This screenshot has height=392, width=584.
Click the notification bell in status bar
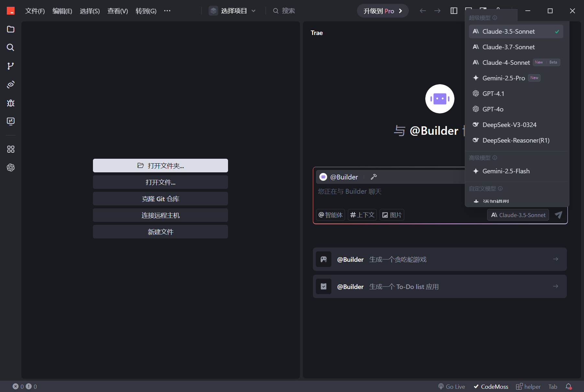pos(569,386)
